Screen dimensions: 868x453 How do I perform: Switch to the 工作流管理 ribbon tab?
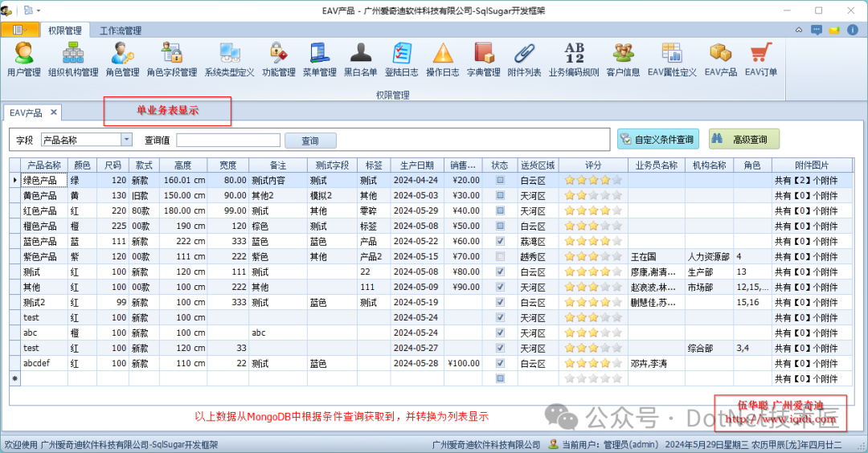pos(121,31)
